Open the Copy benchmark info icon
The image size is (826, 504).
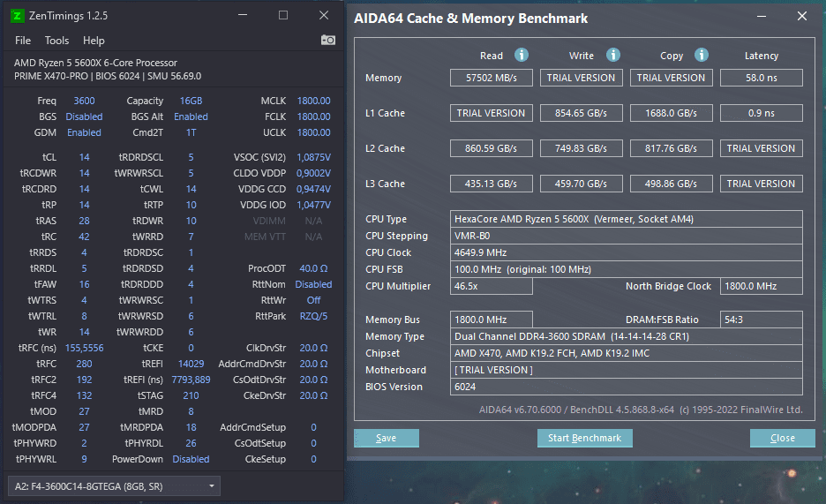(702, 55)
